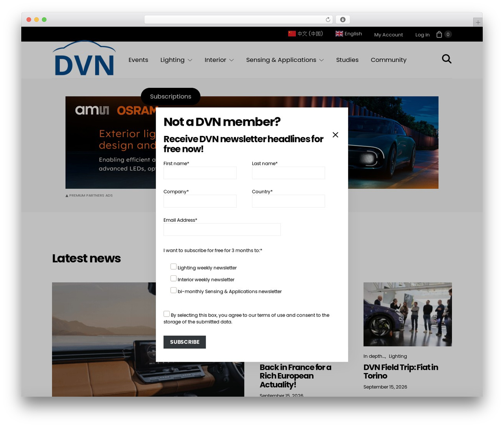
Task: Switch language to Chinese flag link
Action: [x=306, y=34]
